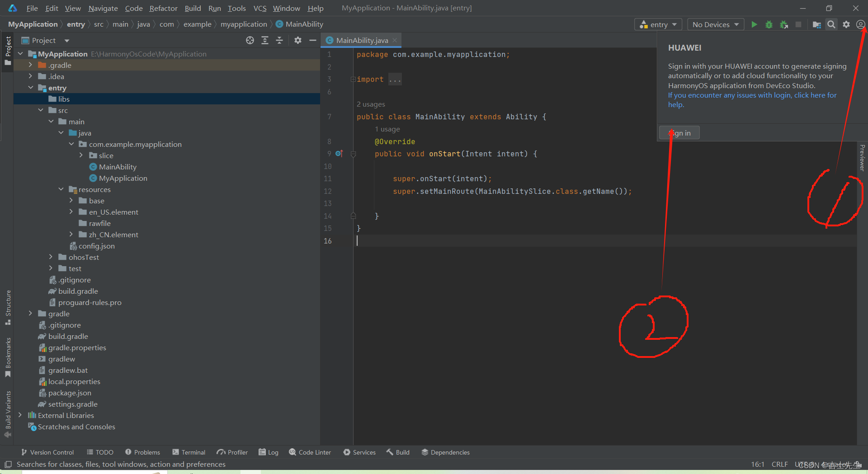The width and height of the screenshot is (868, 474).
Task: Expand all nodes in Project panel
Action: (x=265, y=40)
